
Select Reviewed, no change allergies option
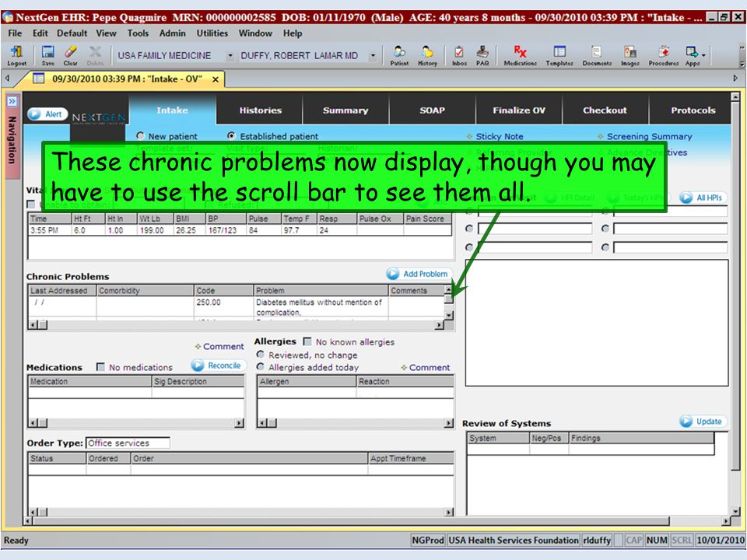pyautogui.click(x=261, y=355)
